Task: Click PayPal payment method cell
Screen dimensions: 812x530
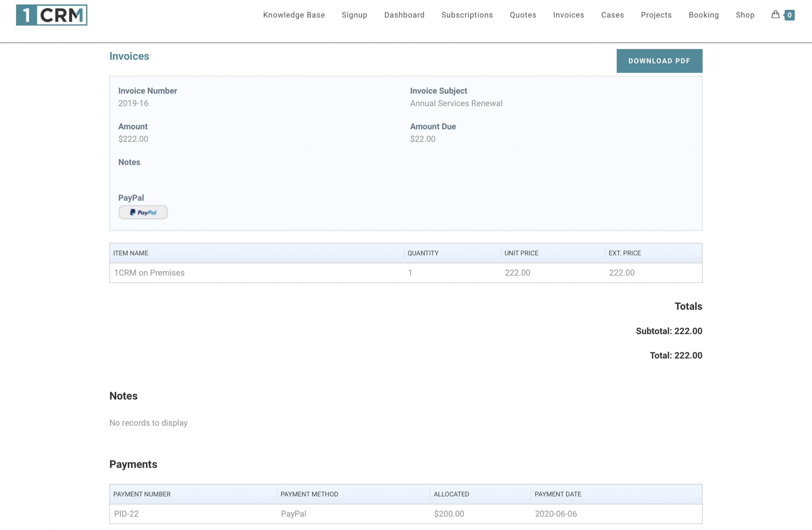Action: (x=293, y=514)
